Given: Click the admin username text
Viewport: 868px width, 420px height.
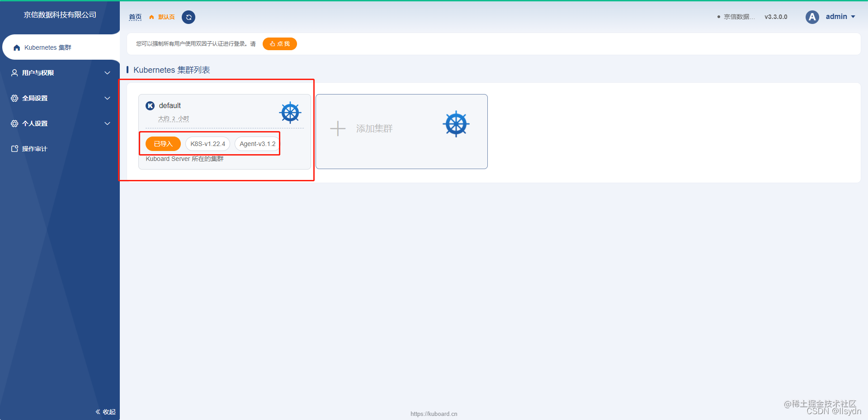Looking at the screenshot, I should point(836,17).
